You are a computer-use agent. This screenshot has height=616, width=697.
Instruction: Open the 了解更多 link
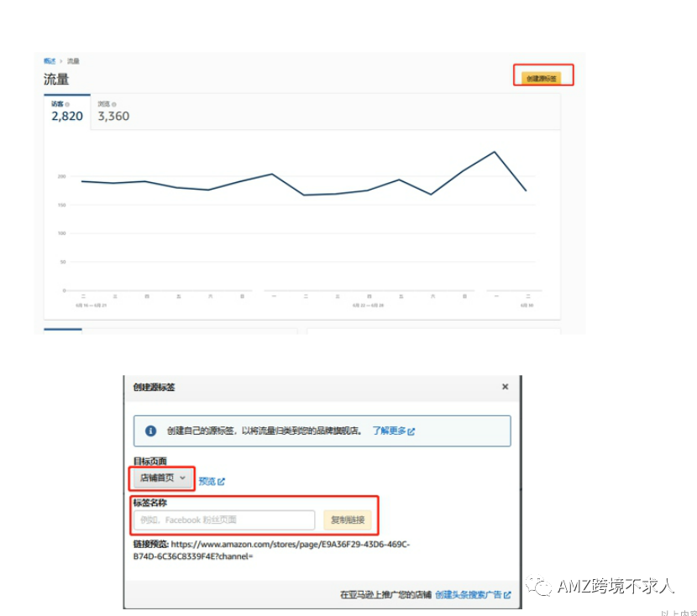click(x=392, y=430)
